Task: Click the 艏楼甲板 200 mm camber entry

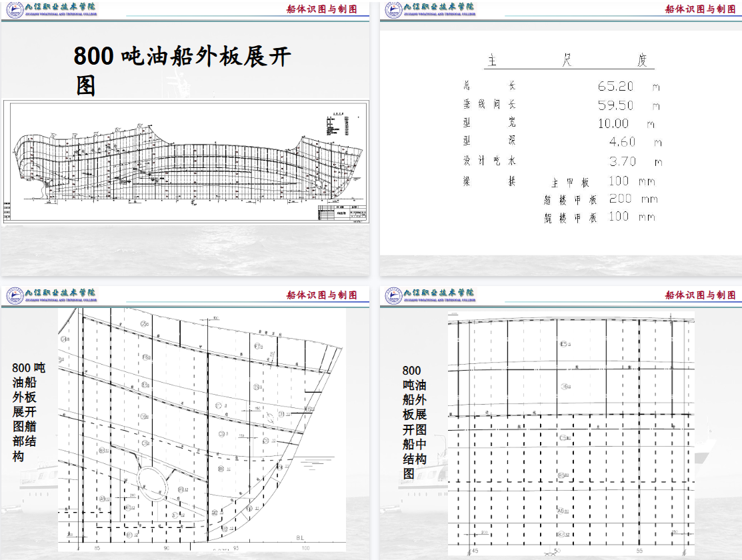Action: coord(601,199)
